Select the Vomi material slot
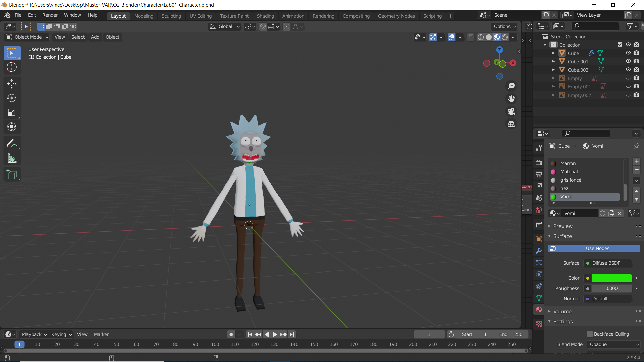This screenshot has width=644, height=362. coord(585,197)
